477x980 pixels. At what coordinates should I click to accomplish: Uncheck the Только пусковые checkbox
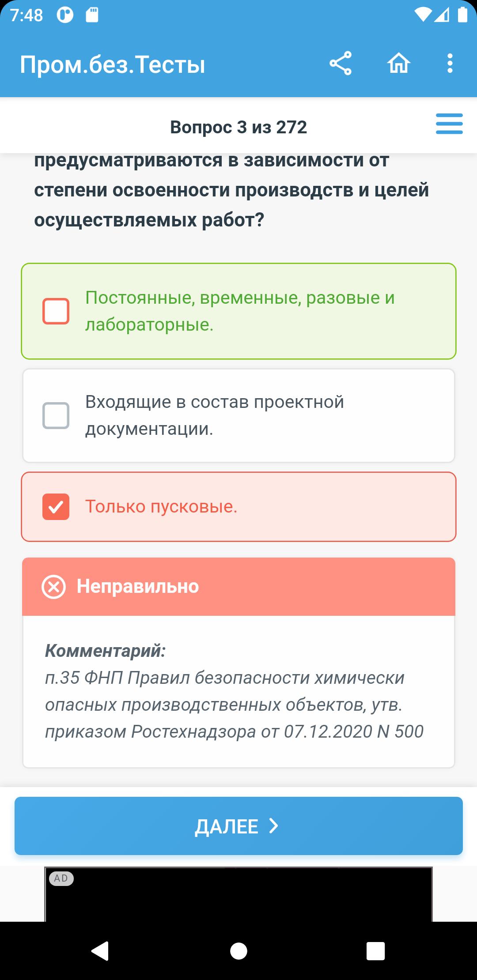coord(56,507)
